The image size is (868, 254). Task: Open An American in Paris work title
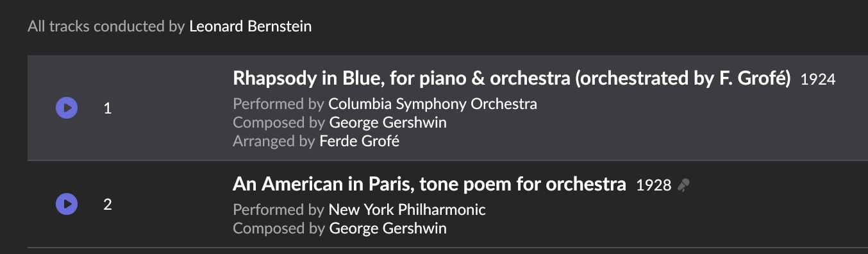[430, 185]
